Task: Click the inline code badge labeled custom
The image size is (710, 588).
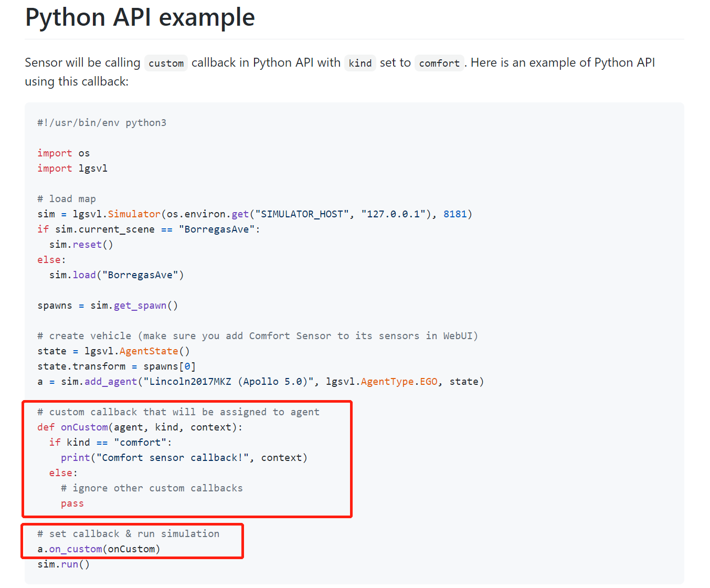Action: pos(166,63)
